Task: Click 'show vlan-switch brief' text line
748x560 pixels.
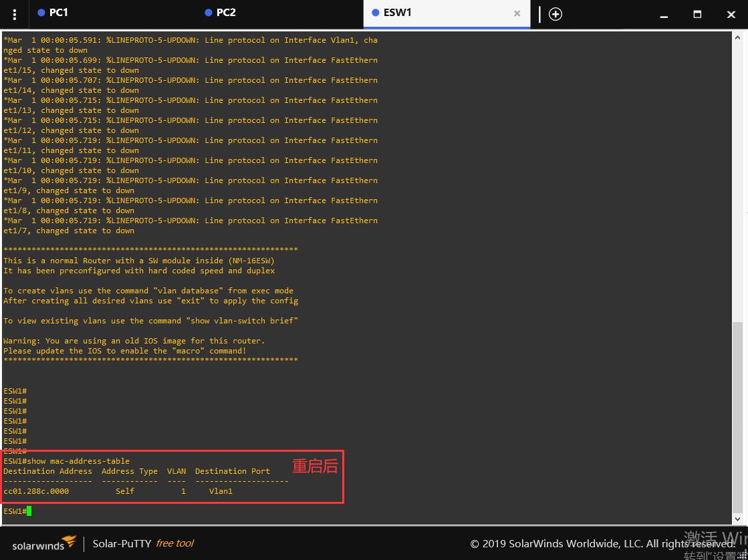Action: pos(151,321)
